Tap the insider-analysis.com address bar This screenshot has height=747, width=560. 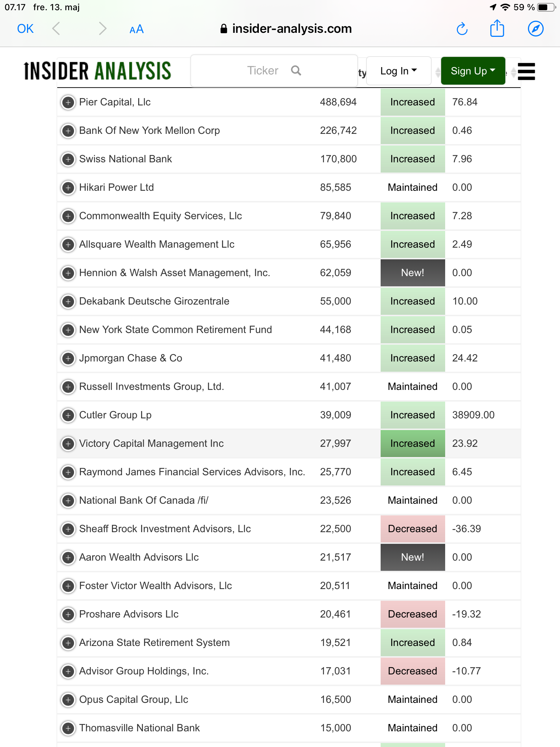click(x=286, y=28)
